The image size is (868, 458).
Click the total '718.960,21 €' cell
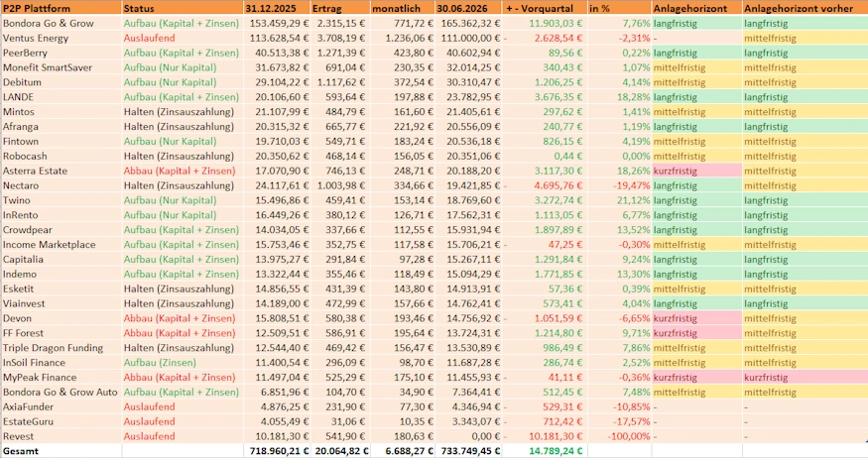click(277, 451)
